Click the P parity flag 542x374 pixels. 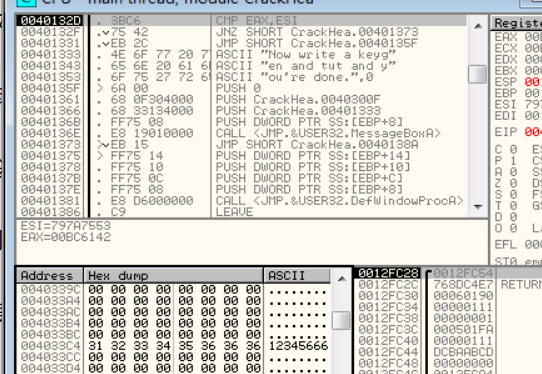[x=506, y=160]
